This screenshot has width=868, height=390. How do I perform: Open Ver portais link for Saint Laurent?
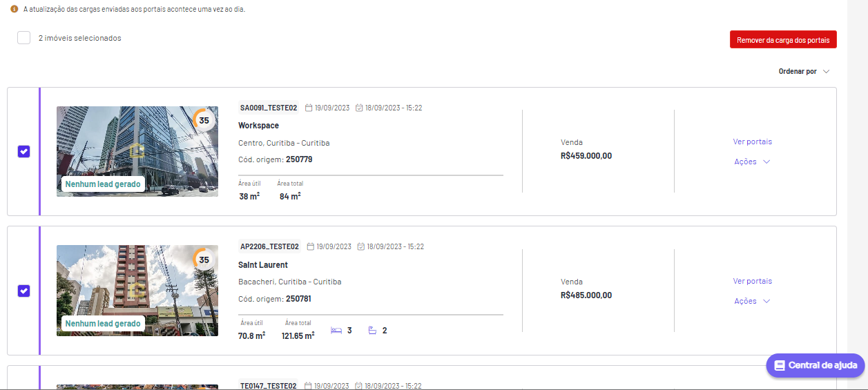click(753, 281)
